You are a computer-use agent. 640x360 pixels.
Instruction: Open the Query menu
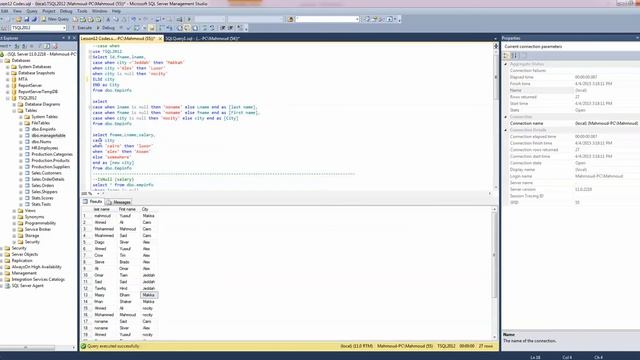[x=31, y=11]
